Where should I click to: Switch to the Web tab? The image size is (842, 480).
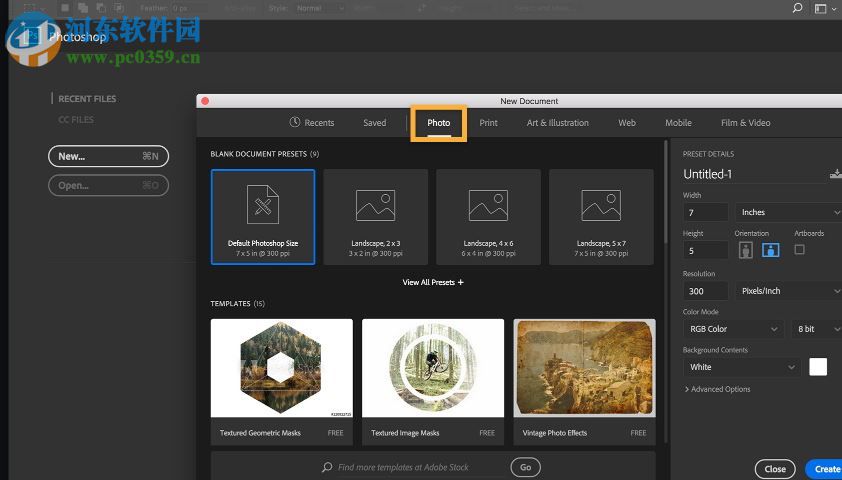click(x=627, y=123)
